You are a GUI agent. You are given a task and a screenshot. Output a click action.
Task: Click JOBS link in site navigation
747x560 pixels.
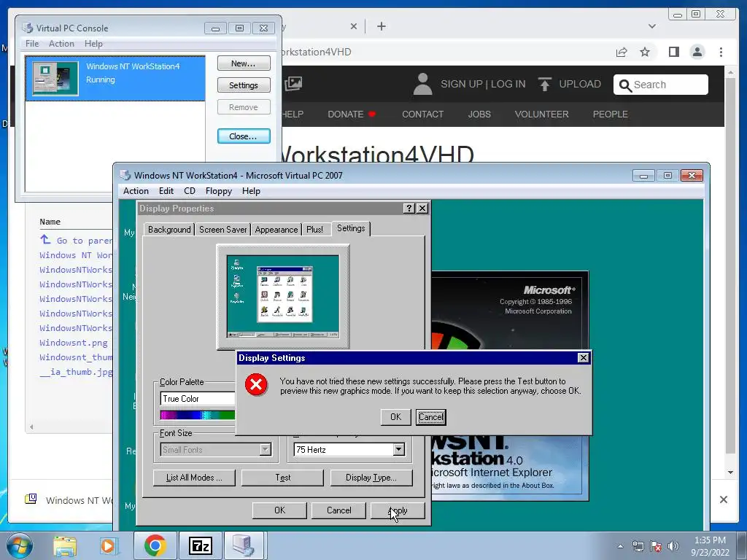pyautogui.click(x=479, y=114)
